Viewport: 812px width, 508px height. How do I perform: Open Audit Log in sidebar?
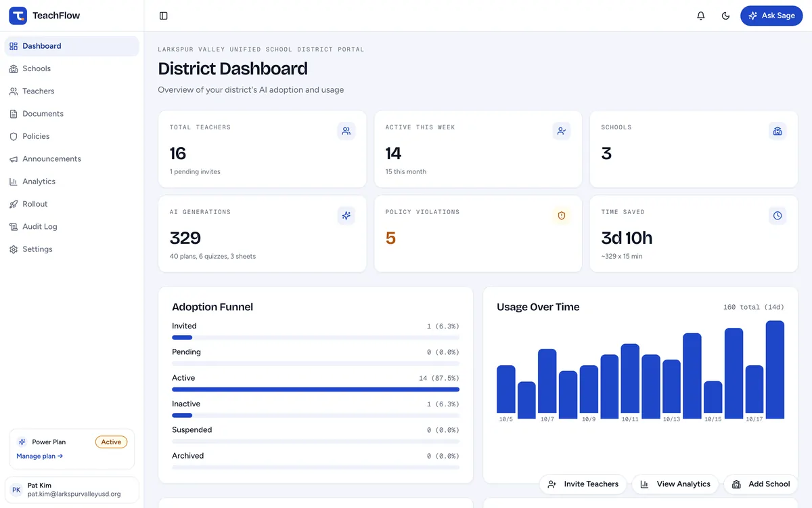(72, 226)
